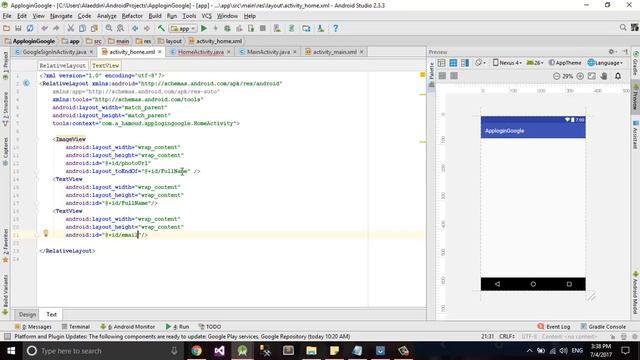Zoom in the layout preview
640x360 pixels.
coord(580,76)
